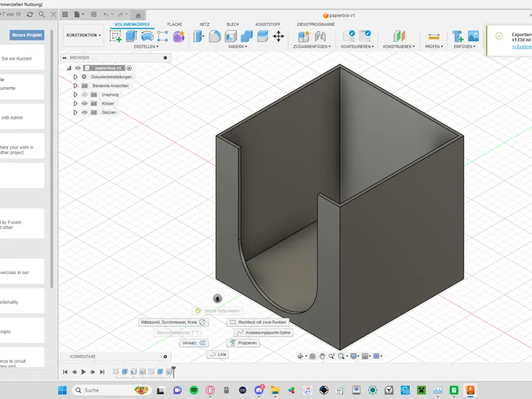Open the ERSTELLEN dropdown menu

click(146, 47)
